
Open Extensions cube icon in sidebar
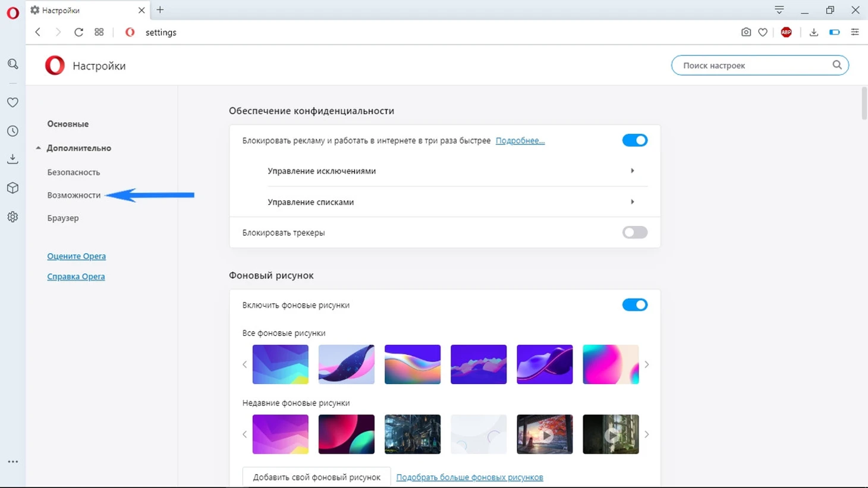click(12, 188)
